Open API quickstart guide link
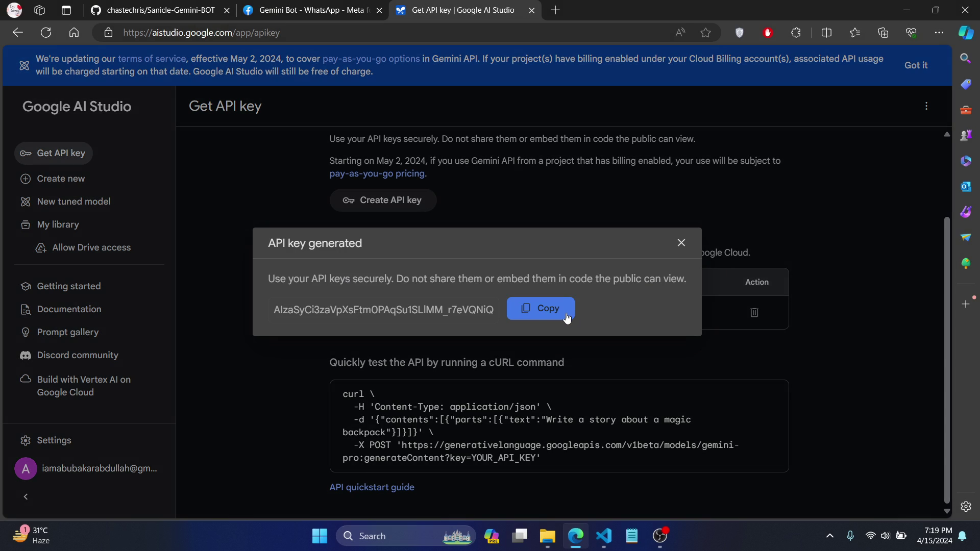Viewport: 980px width, 551px height. tap(371, 487)
